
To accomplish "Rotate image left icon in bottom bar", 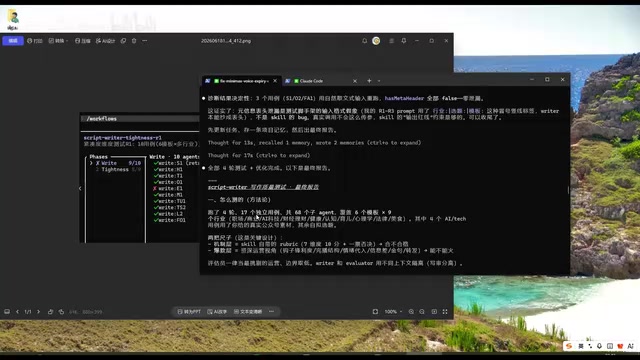I will tap(50, 311).
